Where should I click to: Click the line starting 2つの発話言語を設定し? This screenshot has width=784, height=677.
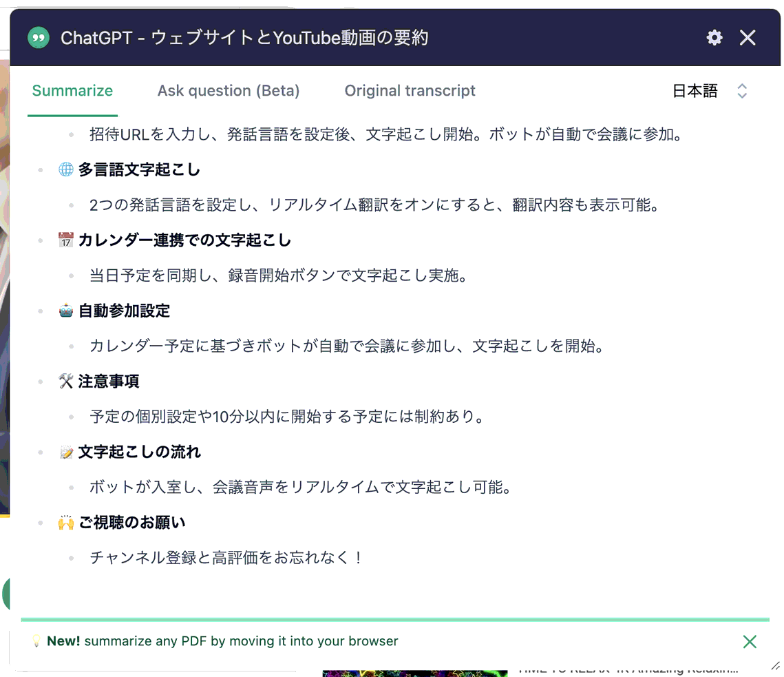[374, 205]
